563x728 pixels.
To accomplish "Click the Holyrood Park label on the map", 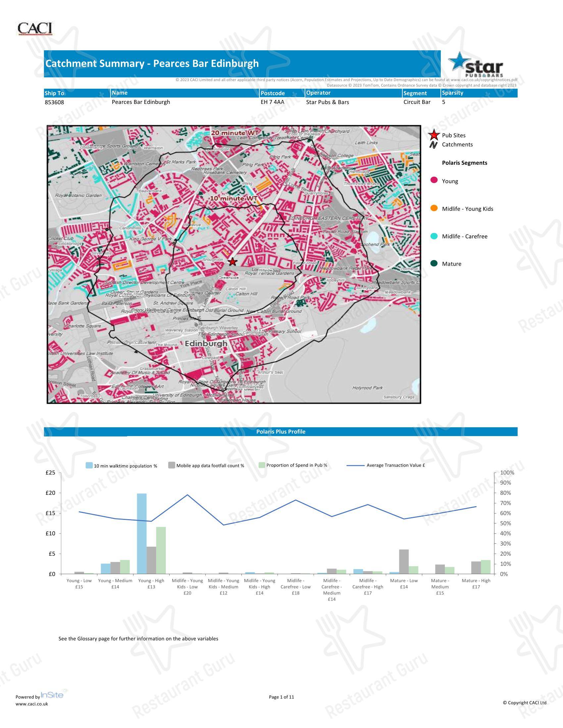I will pyautogui.click(x=368, y=388).
